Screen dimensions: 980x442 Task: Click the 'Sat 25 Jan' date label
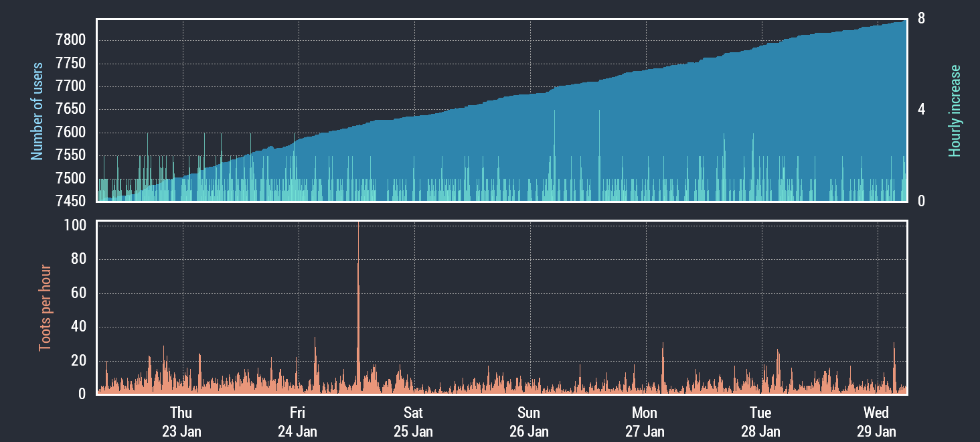pos(413,421)
